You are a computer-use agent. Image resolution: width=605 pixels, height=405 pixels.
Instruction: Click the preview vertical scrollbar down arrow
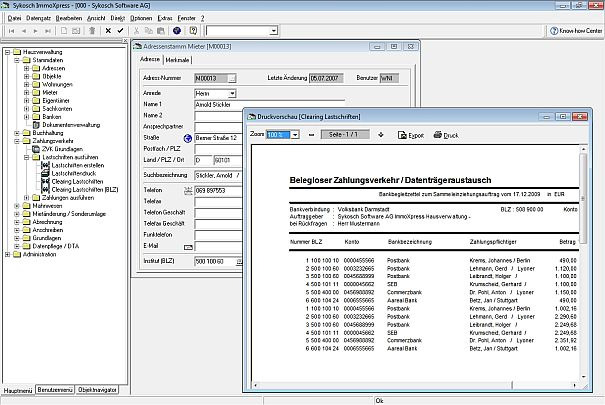pyautogui.click(x=583, y=376)
